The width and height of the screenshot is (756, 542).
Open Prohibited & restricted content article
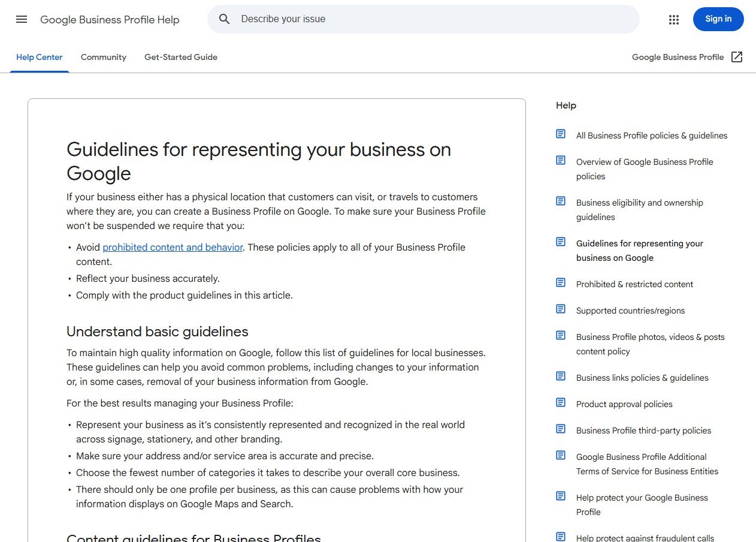point(634,284)
